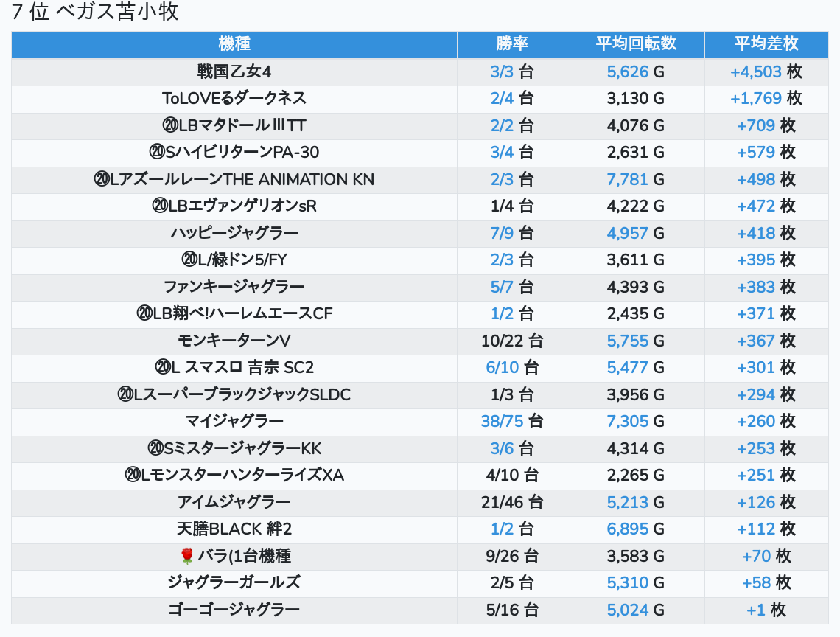Image resolution: width=840 pixels, height=637 pixels.
Task: Select the ⑳SミスタージャグラーKK row name
Action: click(x=234, y=448)
